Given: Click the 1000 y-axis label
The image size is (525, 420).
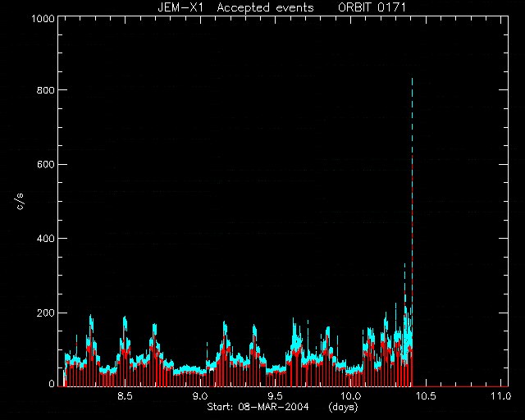Looking at the screenshot, I should point(43,18).
